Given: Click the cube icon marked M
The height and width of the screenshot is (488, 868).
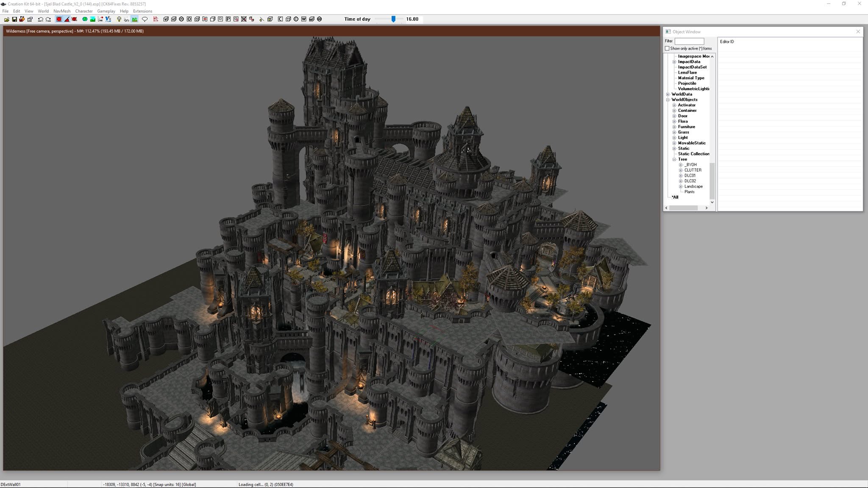Looking at the screenshot, I should coord(174,19).
